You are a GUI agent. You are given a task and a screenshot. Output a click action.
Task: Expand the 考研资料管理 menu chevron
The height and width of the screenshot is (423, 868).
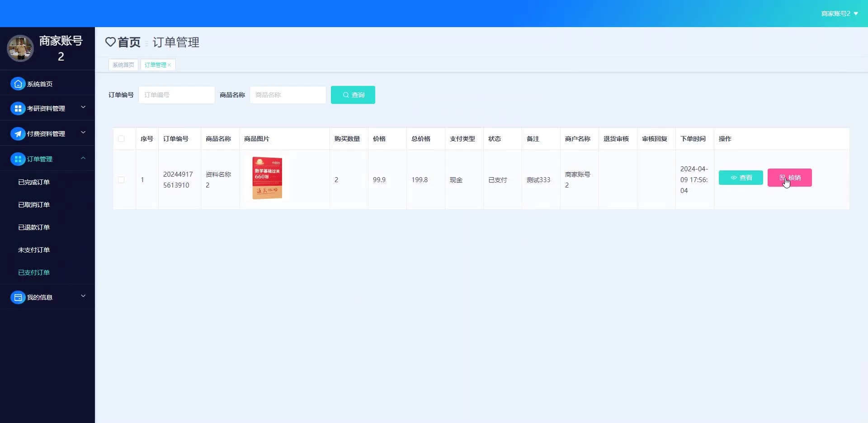[x=83, y=108]
